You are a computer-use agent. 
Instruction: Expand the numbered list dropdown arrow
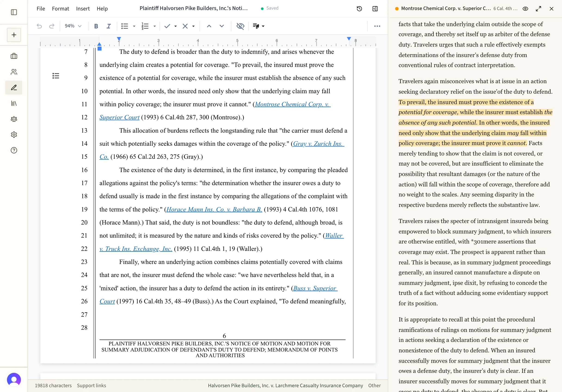click(154, 26)
